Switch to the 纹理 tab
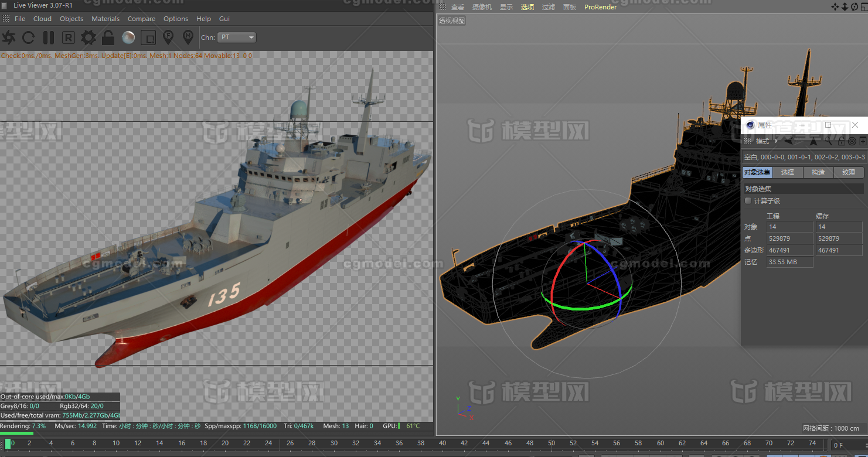The image size is (868, 457). [849, 172]
